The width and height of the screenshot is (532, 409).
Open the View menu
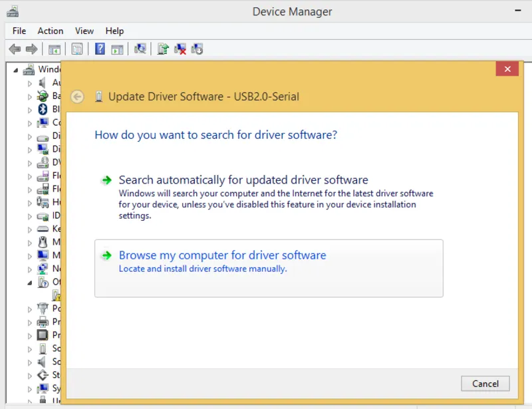[84, 31]
